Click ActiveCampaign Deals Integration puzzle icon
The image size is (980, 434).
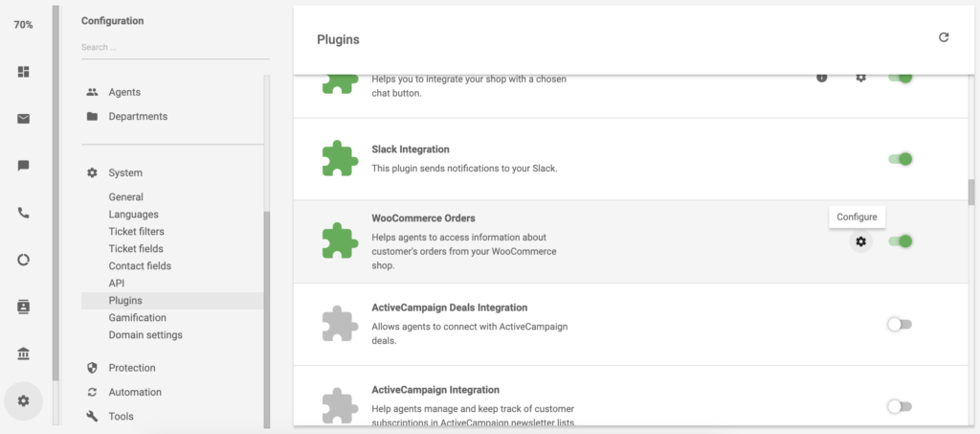coord(340,324)
